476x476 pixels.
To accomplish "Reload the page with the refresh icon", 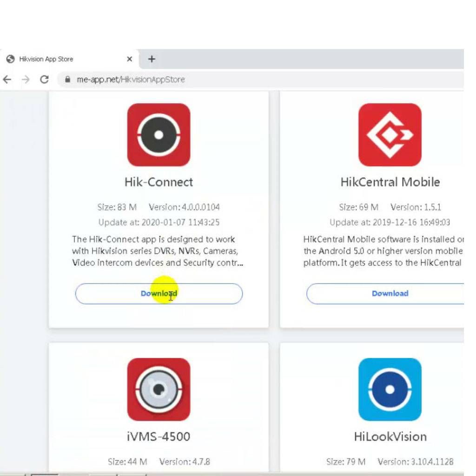I will [x=44, y=79].
